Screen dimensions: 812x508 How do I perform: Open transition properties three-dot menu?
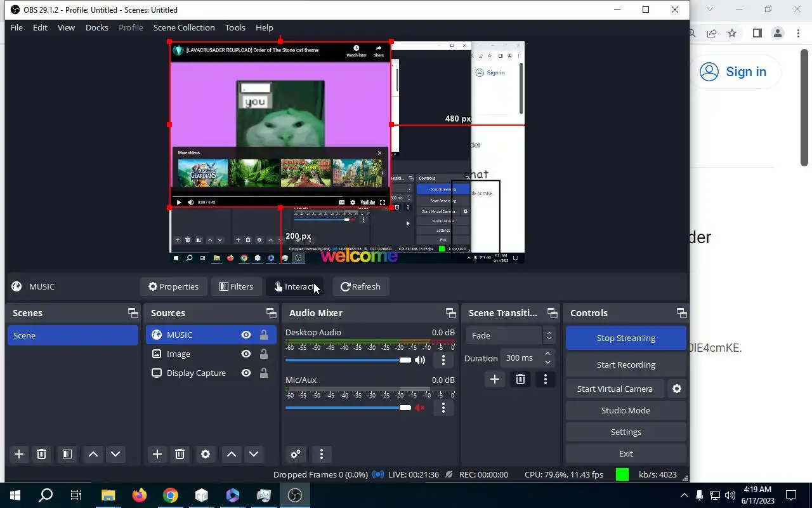point(545,379)
